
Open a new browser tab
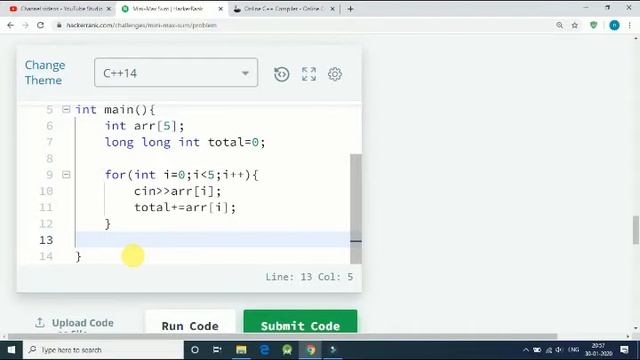point(350,9)
